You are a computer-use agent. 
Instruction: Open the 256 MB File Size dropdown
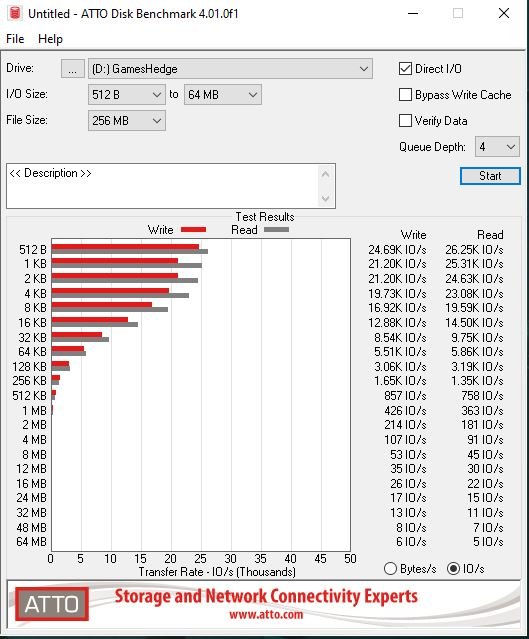(x=127, y=121)
